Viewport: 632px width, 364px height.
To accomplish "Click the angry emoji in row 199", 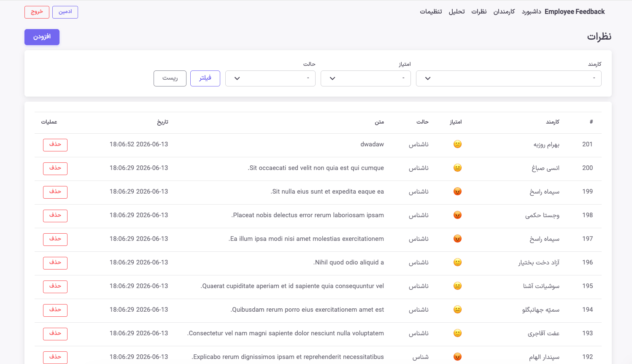I will click(x=457, y=191).
